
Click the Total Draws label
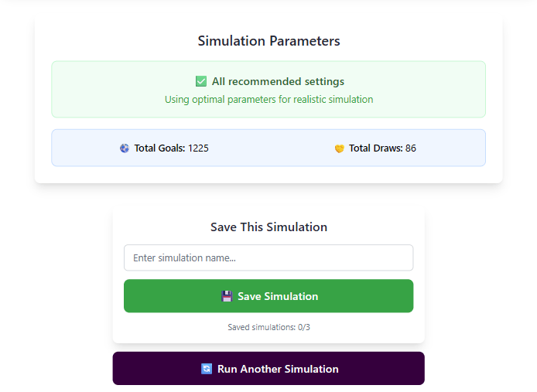[x=375, y=148]
